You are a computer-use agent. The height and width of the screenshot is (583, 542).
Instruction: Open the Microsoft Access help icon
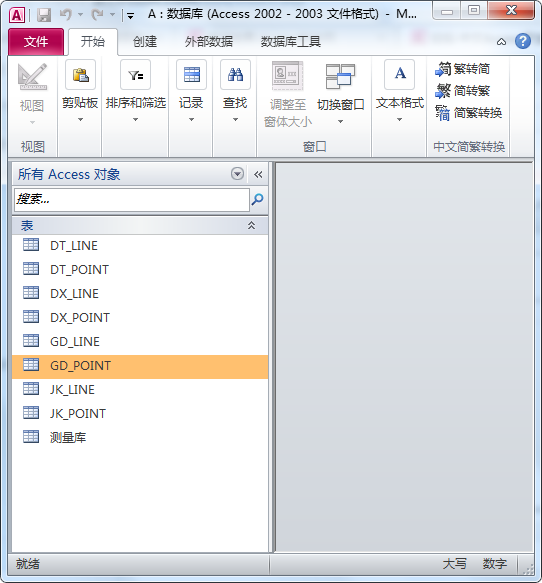pos(523,41)
